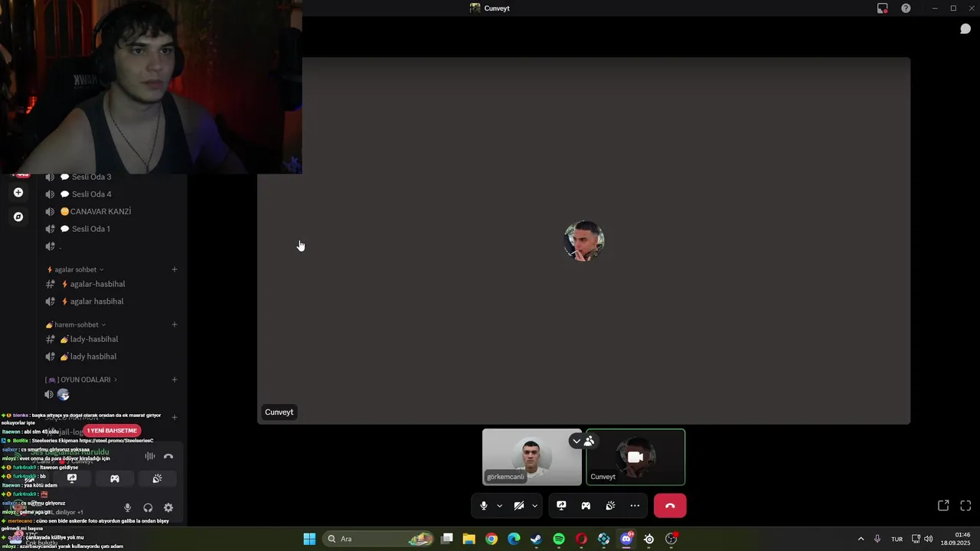Show hidden system tray icons
The image size is (980, 551).
pyautogui.click(x=861, y=539)
